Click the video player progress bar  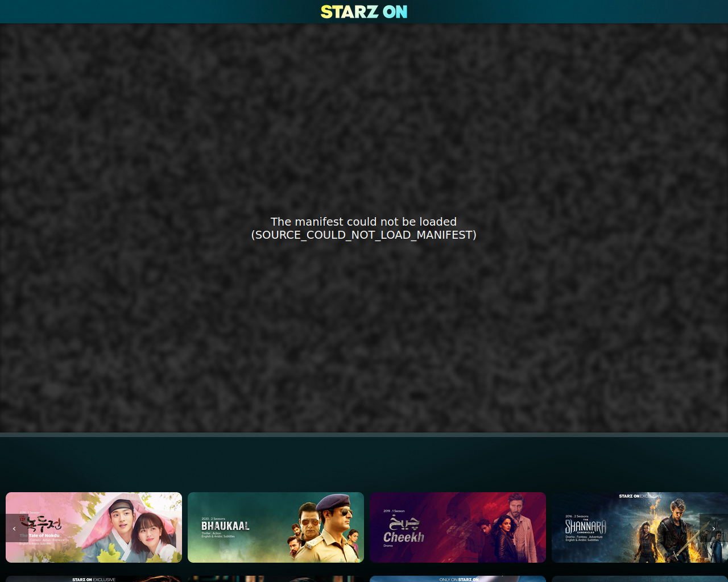[364, 435]
